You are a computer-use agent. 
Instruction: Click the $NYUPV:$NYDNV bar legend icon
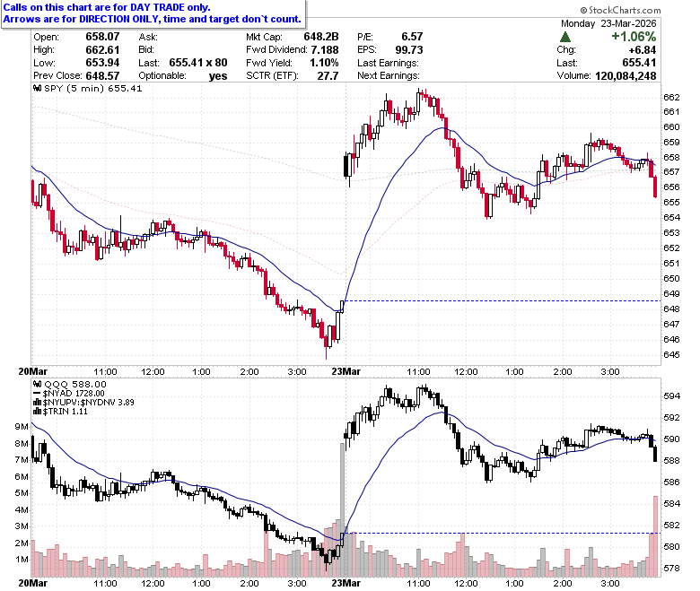pos(38,403)
